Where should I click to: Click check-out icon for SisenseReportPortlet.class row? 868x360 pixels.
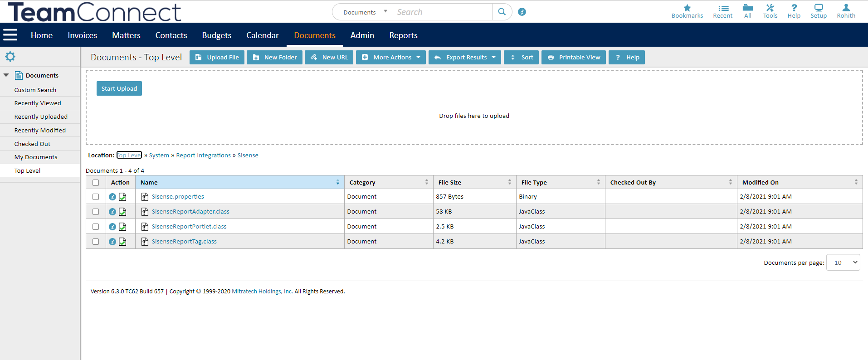point(122,227)
